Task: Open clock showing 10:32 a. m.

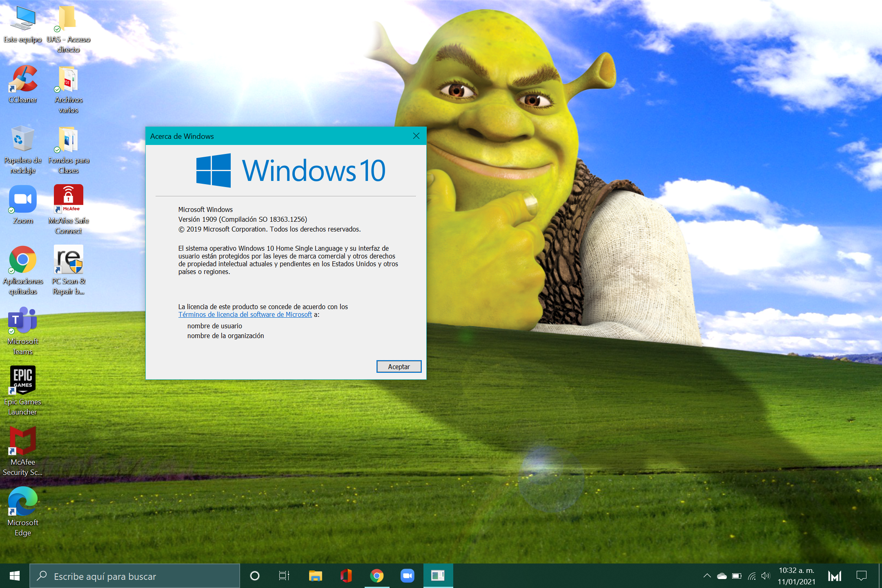Action: coord(796,576)
